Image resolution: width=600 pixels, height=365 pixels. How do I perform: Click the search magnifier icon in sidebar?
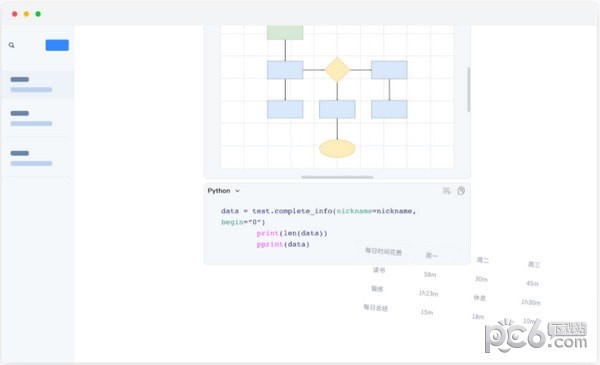pos(11,45)
